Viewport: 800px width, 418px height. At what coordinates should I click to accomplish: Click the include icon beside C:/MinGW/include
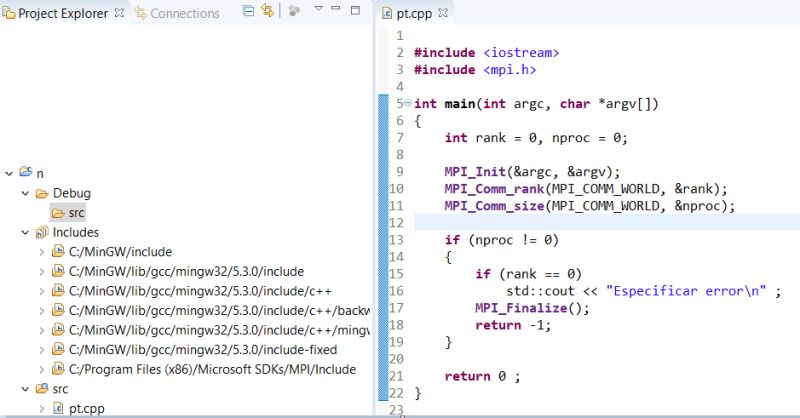tap(58, 252)
